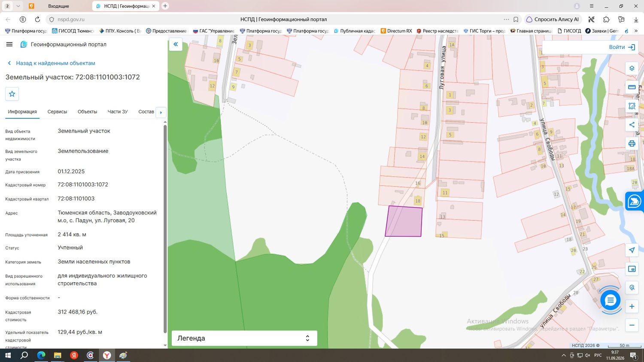Switch to the Сервисы tab
644x362 pixels.
(57, 112)
